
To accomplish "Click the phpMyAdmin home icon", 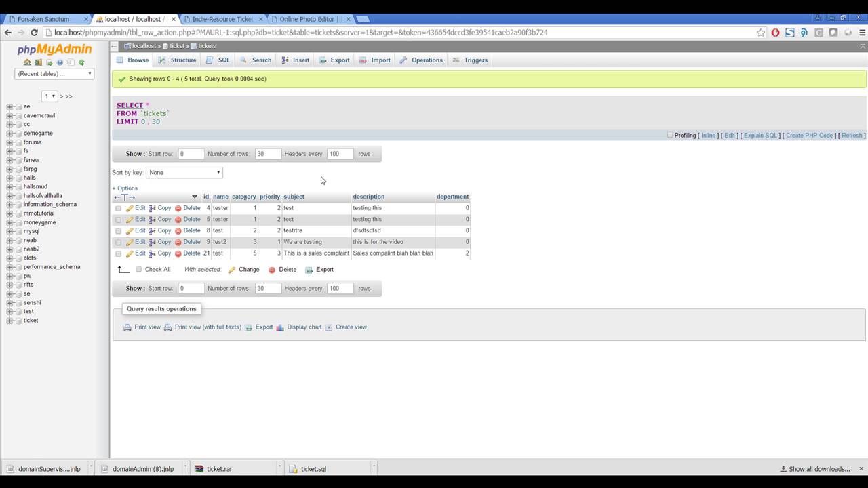I will [x=27, y=62].
